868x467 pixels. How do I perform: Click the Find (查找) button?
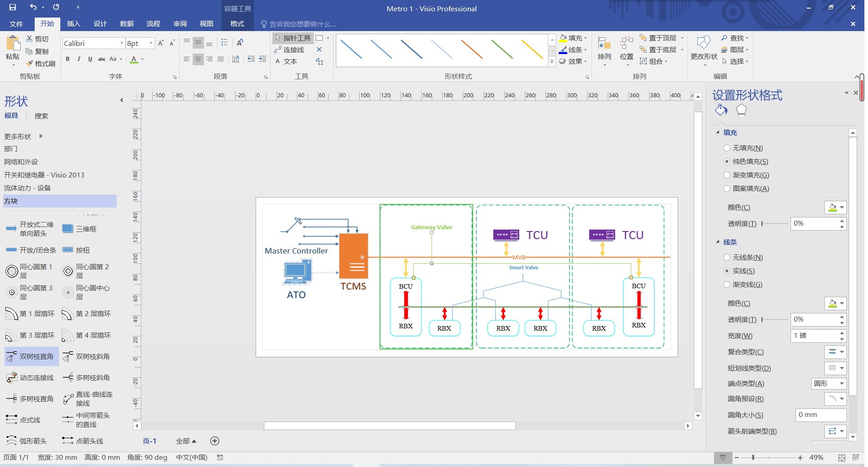pos(735,38)
